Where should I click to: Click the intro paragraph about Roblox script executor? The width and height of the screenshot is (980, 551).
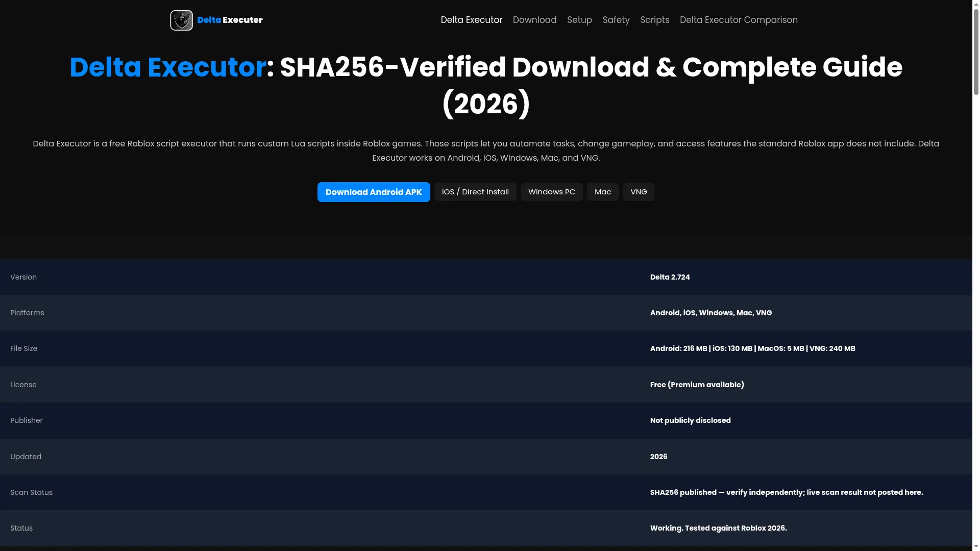tap(486, 151)
